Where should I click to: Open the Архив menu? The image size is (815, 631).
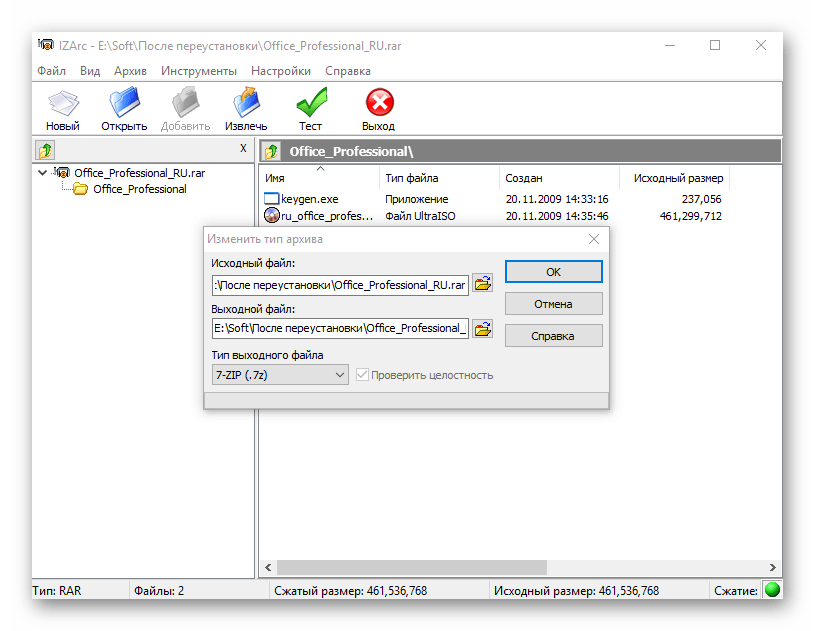(x=130, y=71)
